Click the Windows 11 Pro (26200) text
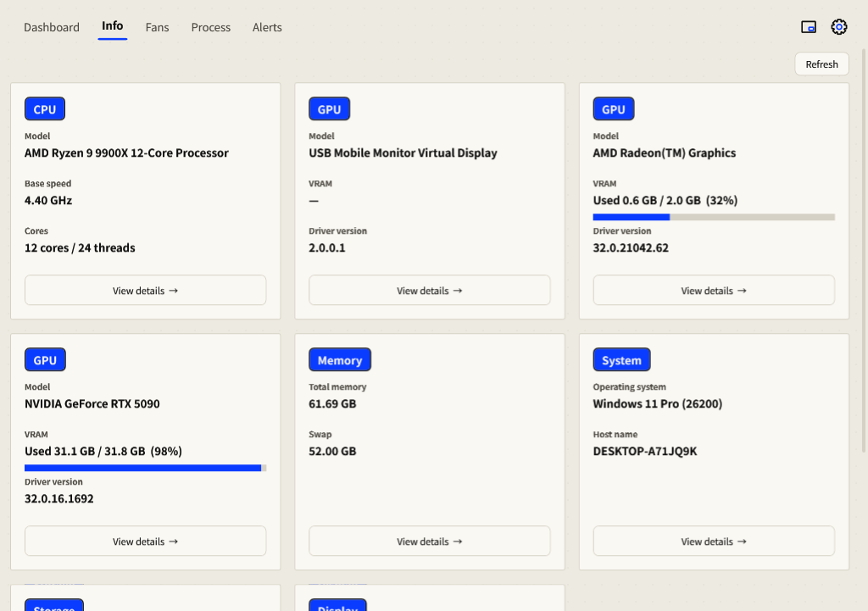The image size is (868, 611). click(658, 403)
